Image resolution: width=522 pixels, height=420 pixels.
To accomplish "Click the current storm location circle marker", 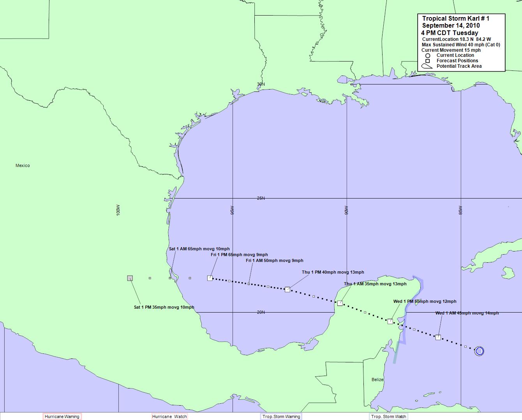I will [x=480, y=351].
